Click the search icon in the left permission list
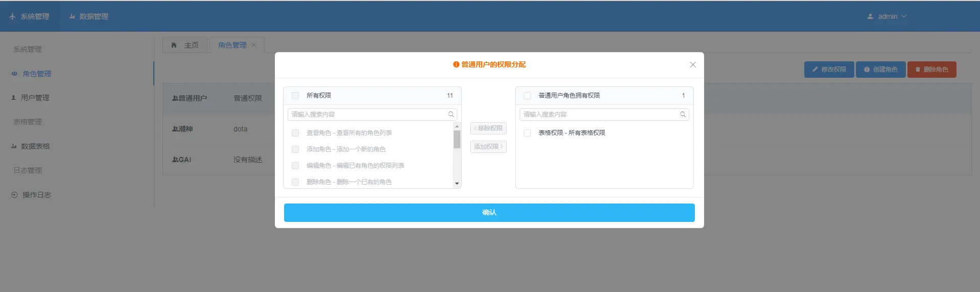 point(451,115)
